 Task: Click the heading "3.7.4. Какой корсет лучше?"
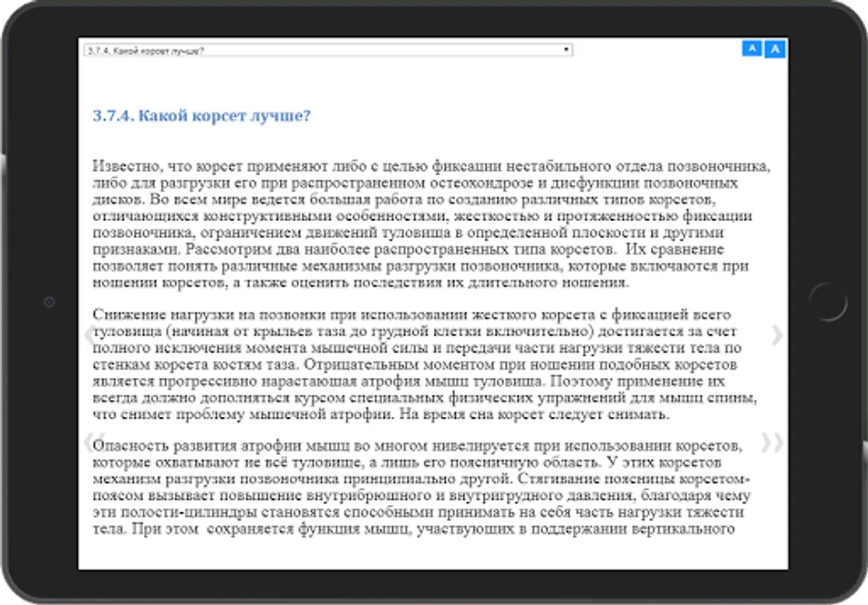coord(202,116)
